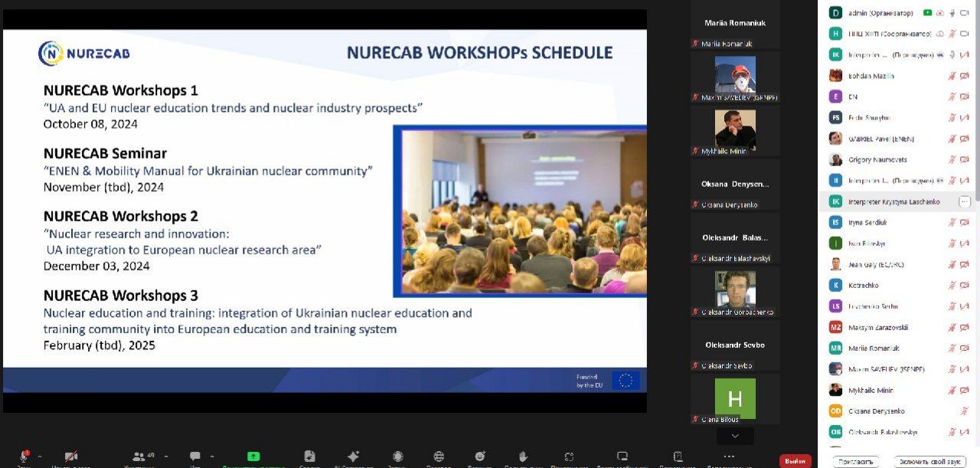The height and width of the screenshot is (468, 980).
Task: Open the Reactions smiley icon
Action: click(480, 456)
